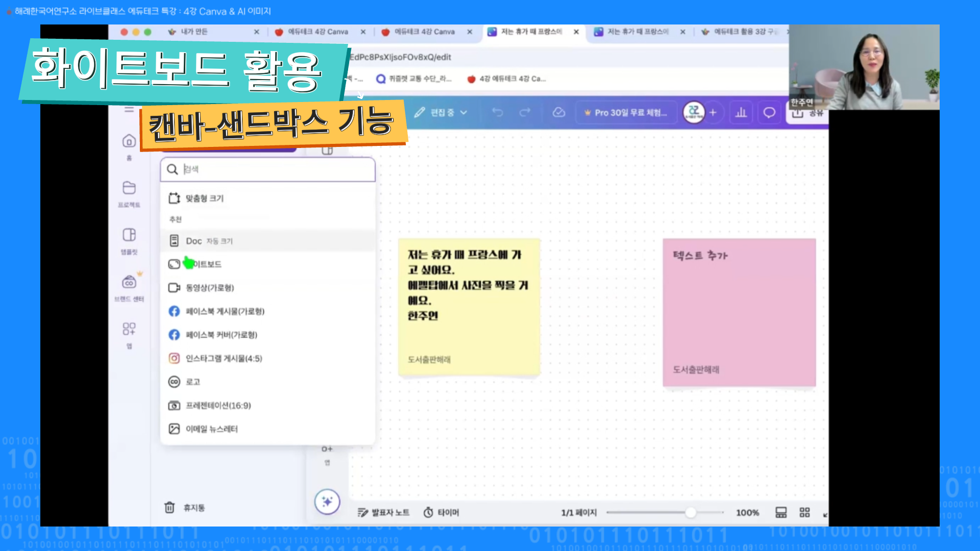This screenshot has height=551, width=980.
Task: Select 페이스북 게시물(가로형) option
Action: pyautogui.click(x=268, y=311)
